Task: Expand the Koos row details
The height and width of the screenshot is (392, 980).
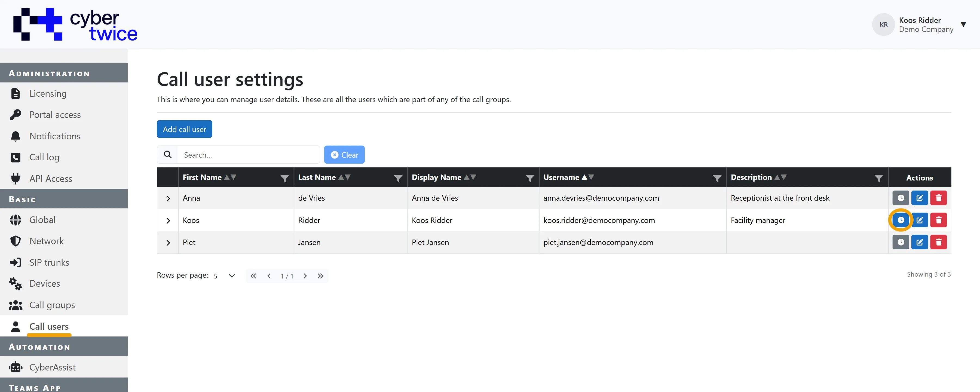Action: 168,220
